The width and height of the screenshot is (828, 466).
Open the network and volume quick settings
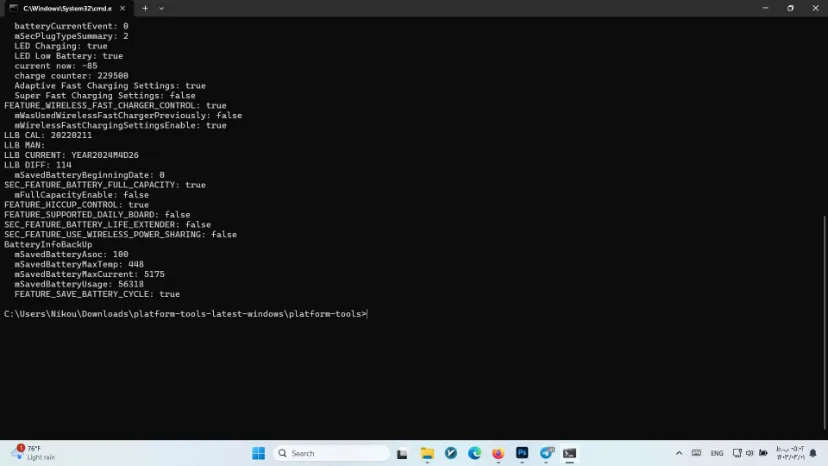coord(749,453)
